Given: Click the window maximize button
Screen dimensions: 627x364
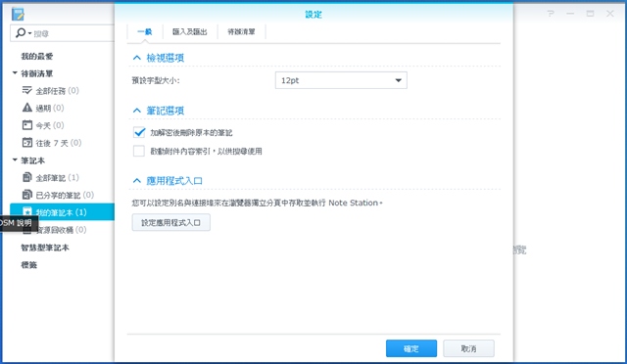Looking at the screenshot, I should [x=590, y=14].
